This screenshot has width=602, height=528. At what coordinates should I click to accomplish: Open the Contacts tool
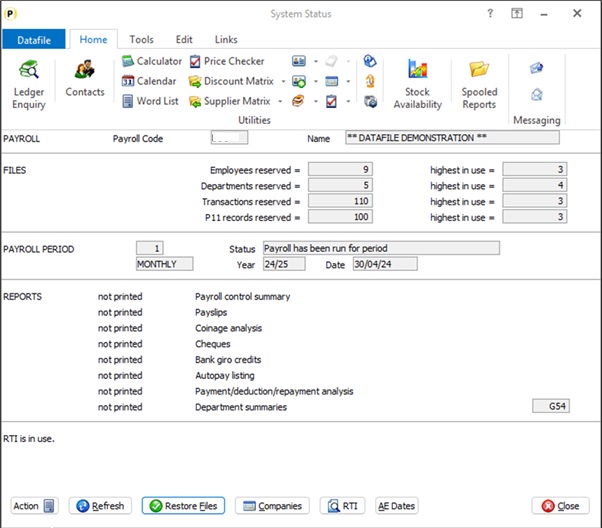[85, 78]
